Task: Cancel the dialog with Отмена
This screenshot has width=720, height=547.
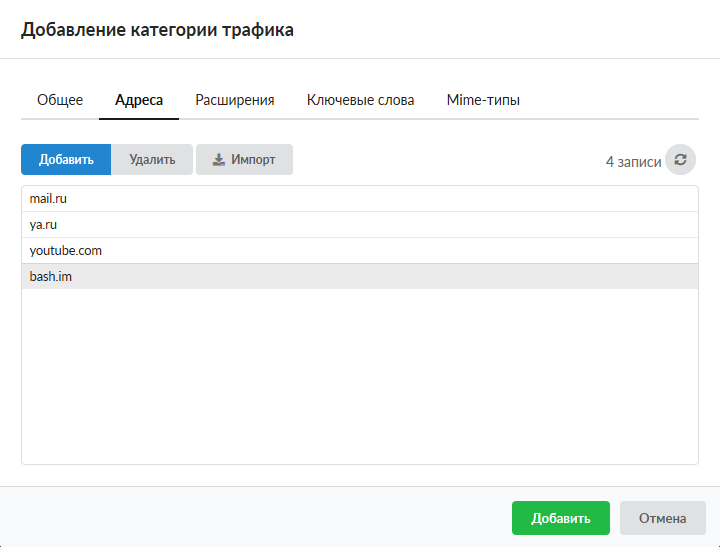Action: click(x=663, y=518)
